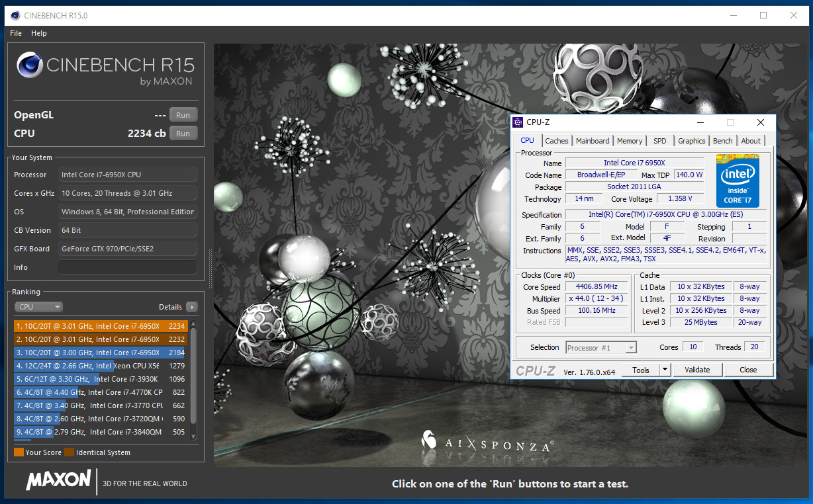The image size is (813, 504).
Task: Click the Core Speed value 4406.85 MHz
Action: 597,287
